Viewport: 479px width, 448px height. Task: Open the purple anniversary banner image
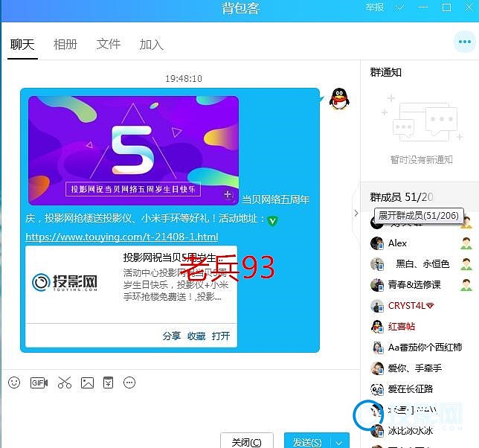[x=133, y=150]
